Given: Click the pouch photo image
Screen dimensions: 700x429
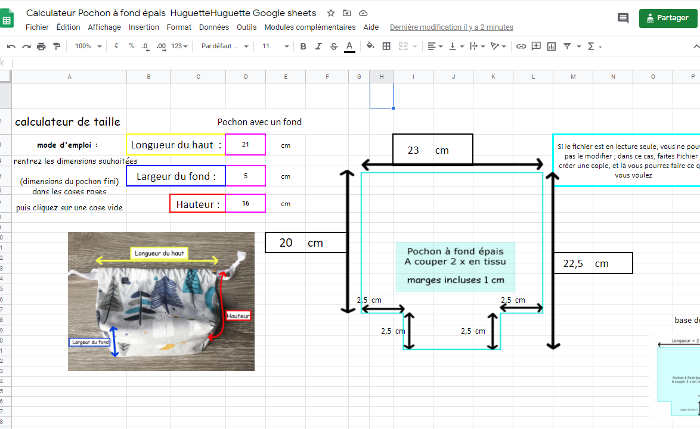Looking at the screenshot, I should [x=161, y=301].
